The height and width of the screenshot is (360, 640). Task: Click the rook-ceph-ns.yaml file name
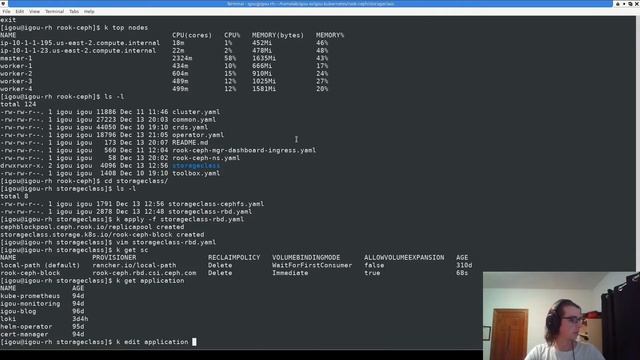(206, 158)
